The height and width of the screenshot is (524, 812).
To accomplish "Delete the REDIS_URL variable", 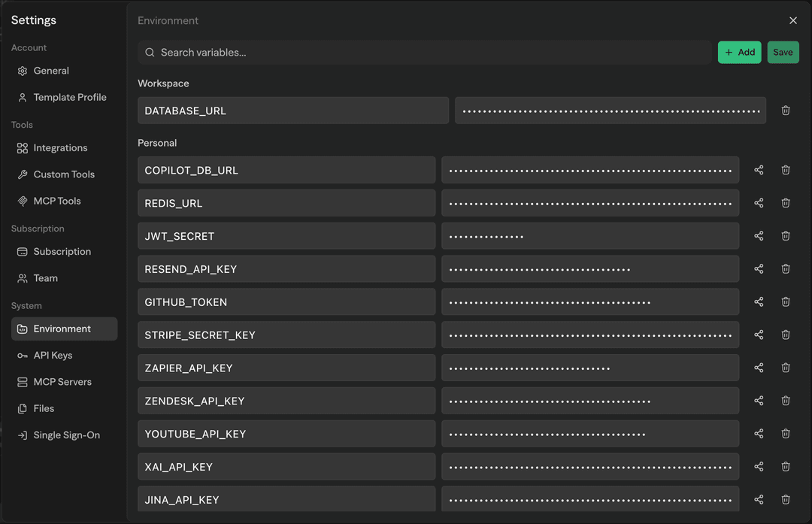I will coord(786,203).
